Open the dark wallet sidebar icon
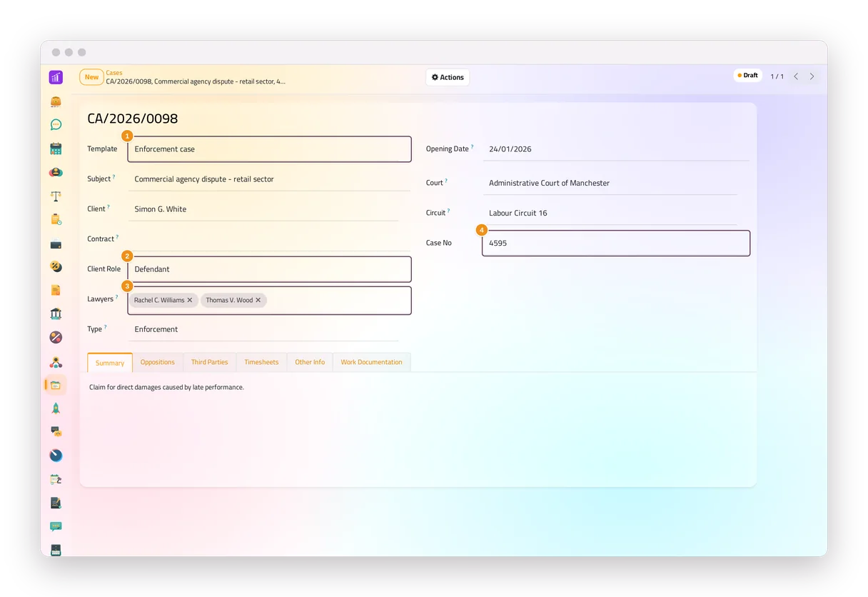This screenshot has width=868, height=597. (x=56, y=244)
